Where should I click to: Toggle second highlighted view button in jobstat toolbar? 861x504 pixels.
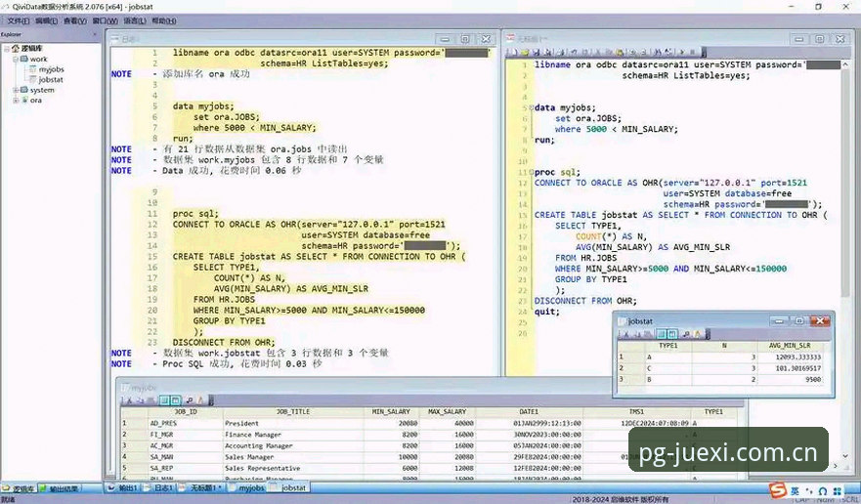click(672, 334)
